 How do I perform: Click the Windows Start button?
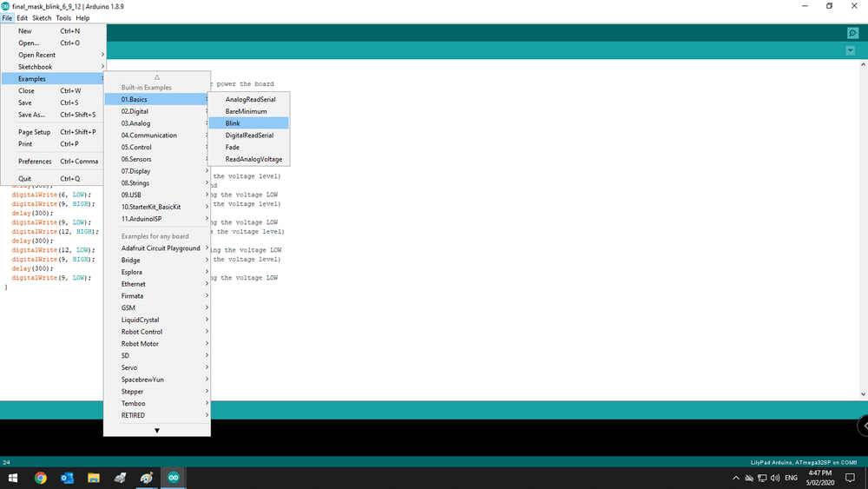click(x=13, y=478)
